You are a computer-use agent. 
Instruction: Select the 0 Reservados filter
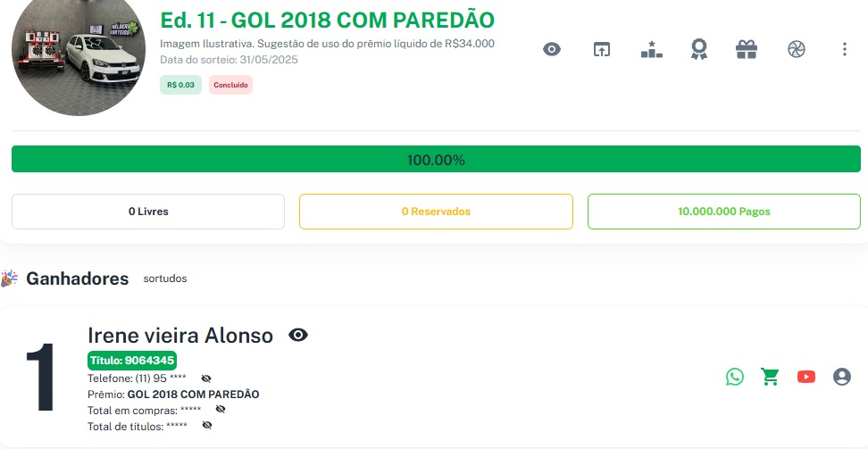click(436, 212)
